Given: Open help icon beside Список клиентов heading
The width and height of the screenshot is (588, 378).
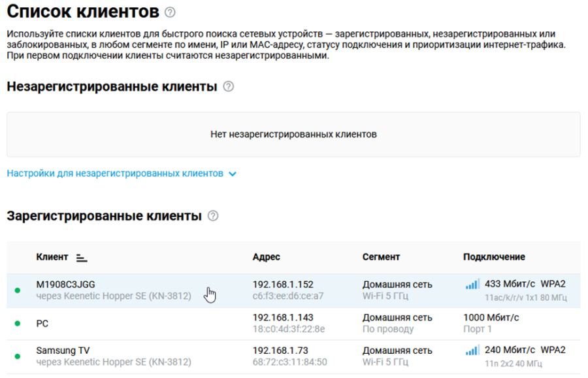Looking at the screenshot, I should coord(170,12).
